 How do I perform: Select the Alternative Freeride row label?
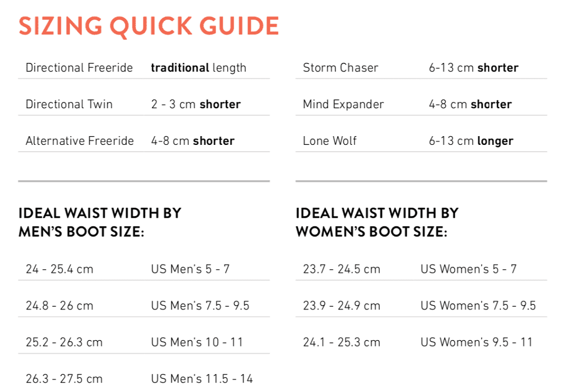pos(79,141)
